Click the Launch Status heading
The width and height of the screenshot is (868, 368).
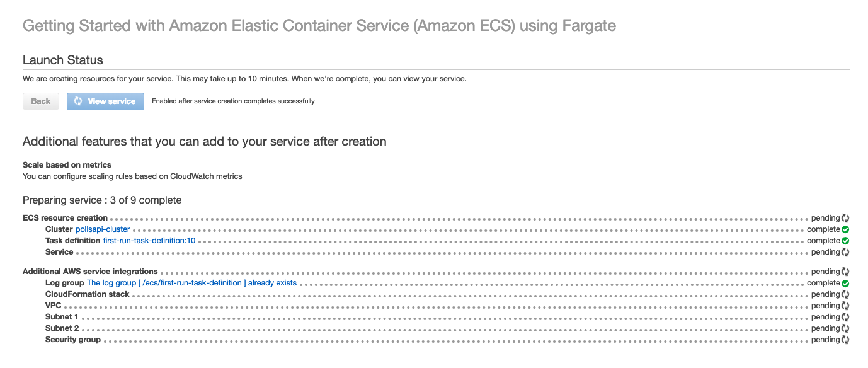click(x=63, y=60)
